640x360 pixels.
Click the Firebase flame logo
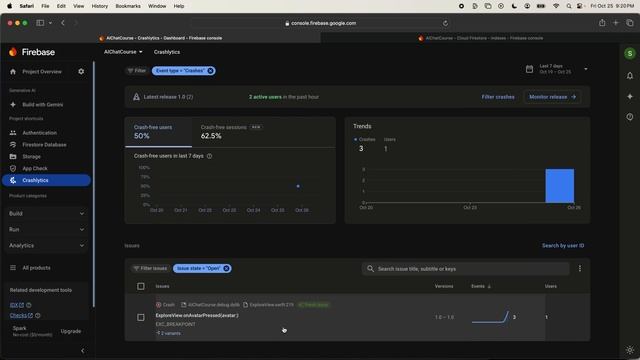13,52
